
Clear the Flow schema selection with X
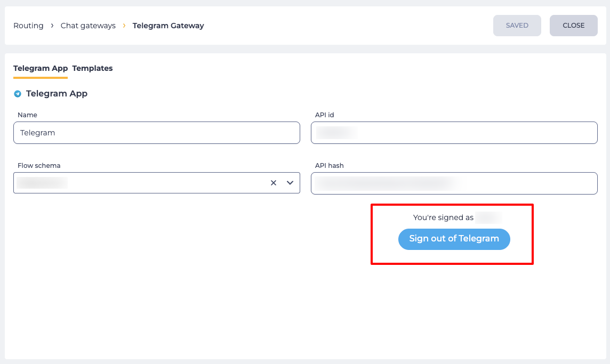(x=274, y=183)
